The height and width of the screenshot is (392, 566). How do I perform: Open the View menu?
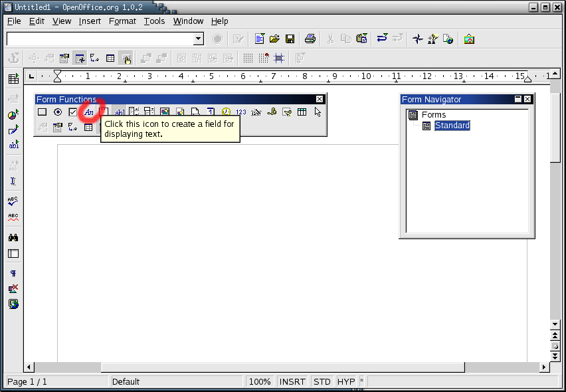[x=62, y=21]
